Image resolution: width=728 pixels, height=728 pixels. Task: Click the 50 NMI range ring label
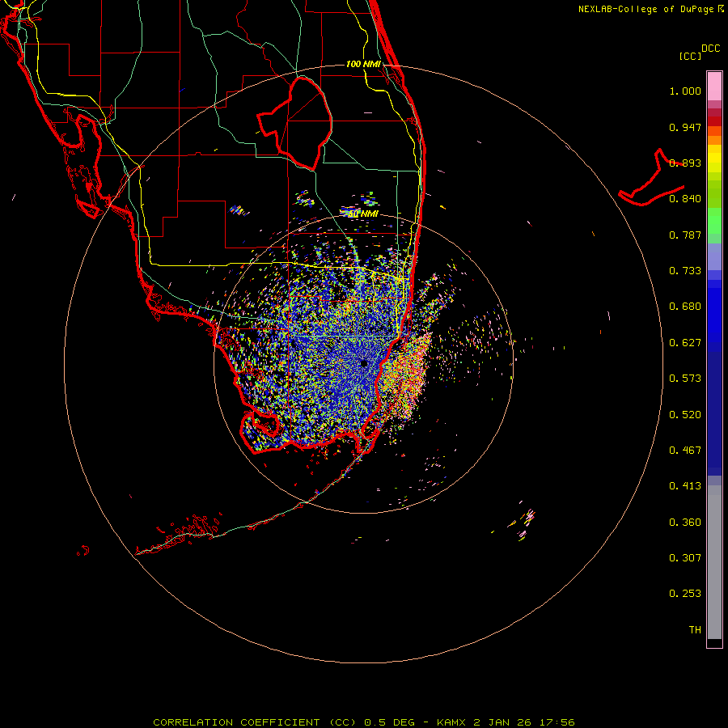coord(363,214)
